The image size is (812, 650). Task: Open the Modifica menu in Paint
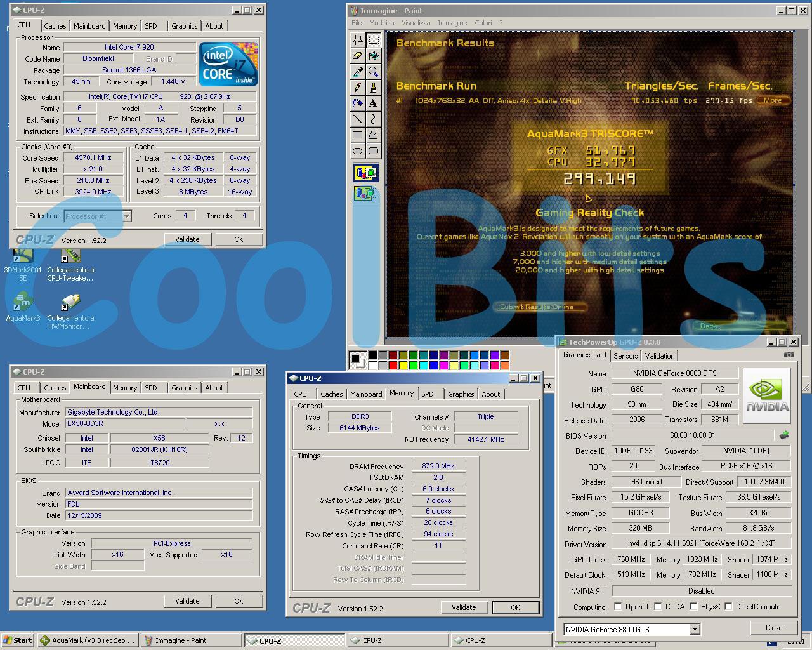382,23
